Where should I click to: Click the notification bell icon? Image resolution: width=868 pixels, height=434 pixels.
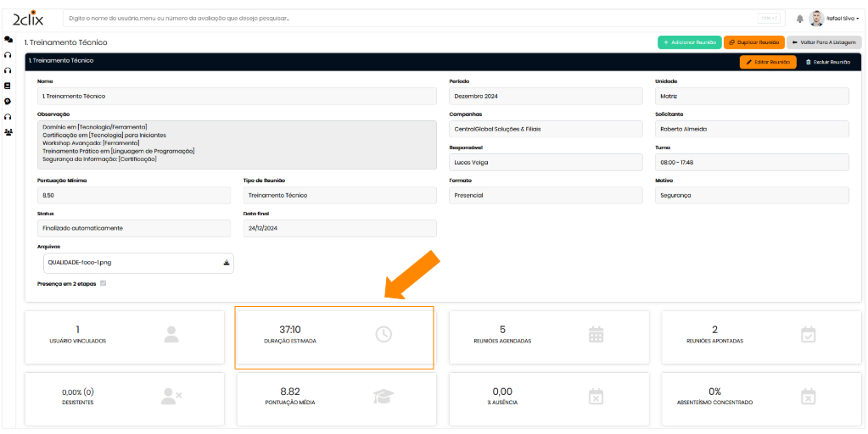(x=799, y=19)
